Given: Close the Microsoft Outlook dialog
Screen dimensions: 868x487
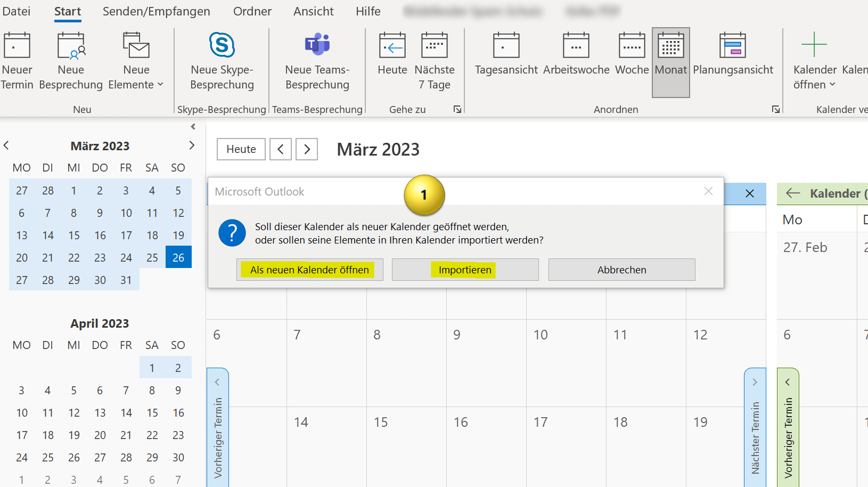Looking at the screenshot, I should 708,191.
